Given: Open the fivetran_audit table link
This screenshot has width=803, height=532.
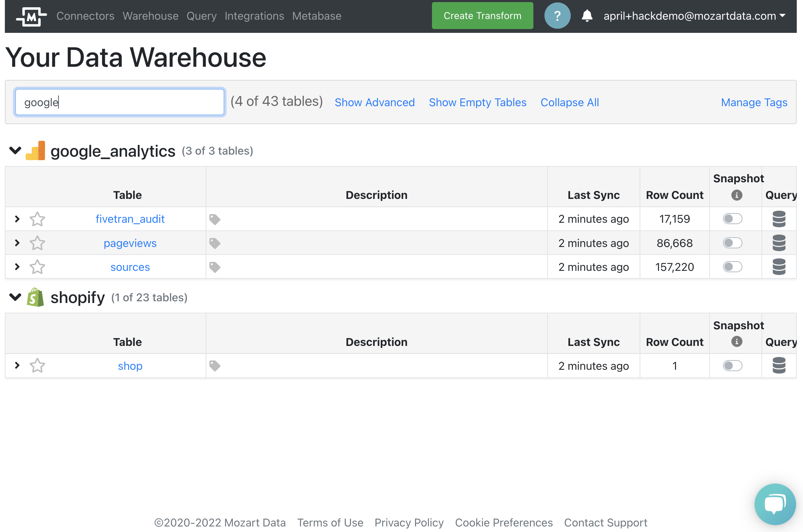Looking at the screenshot, I should 130,219.
